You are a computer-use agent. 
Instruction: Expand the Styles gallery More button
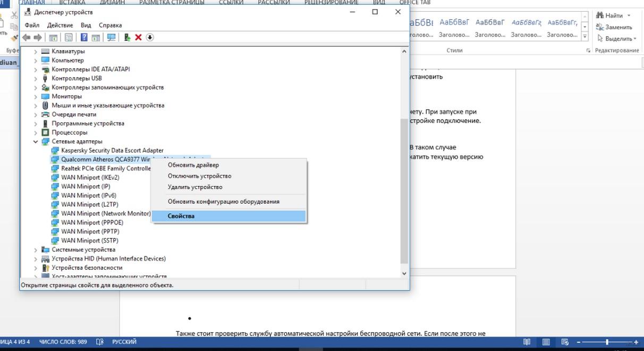tap(585, 37)
